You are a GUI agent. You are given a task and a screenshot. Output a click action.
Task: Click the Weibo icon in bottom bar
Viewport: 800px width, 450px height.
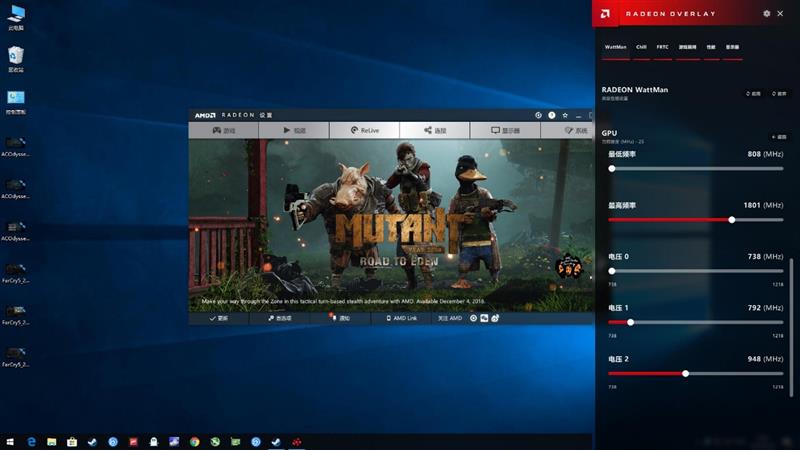point(495,318)
